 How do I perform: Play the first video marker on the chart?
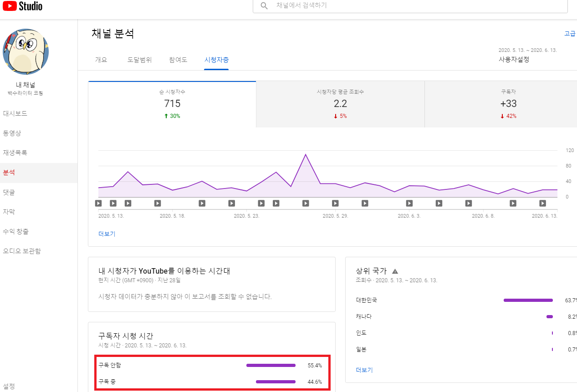point(98,204)
